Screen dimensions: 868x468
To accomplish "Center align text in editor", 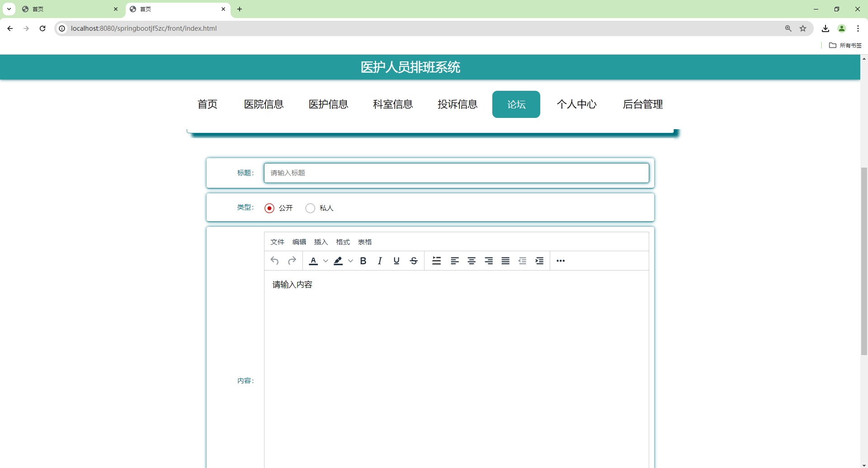I will click(x=472, y=261).
